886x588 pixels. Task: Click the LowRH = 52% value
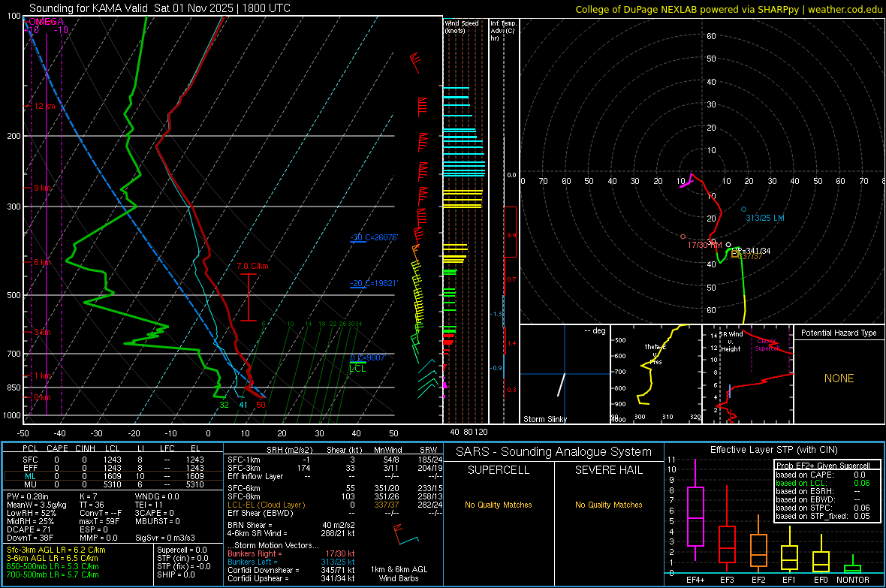[x=32, y=513]
